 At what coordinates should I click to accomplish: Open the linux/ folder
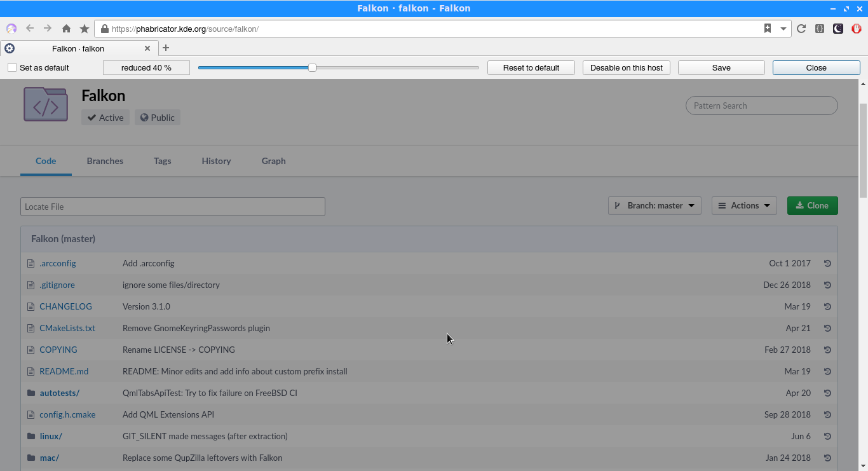click(x=51, y=436)
